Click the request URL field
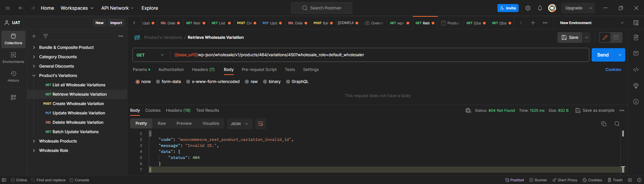 (379, 55)
